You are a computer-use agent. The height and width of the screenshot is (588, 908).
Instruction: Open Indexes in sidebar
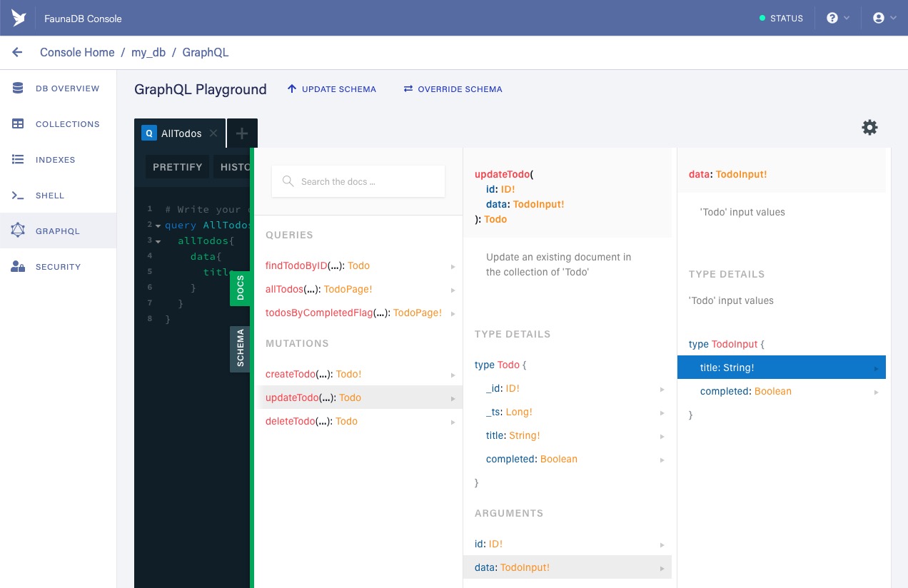pos(58,160)
